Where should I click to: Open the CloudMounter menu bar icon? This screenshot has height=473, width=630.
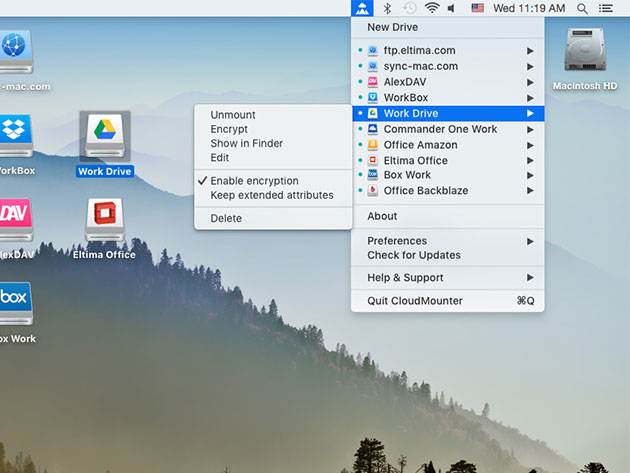point(362,8)
